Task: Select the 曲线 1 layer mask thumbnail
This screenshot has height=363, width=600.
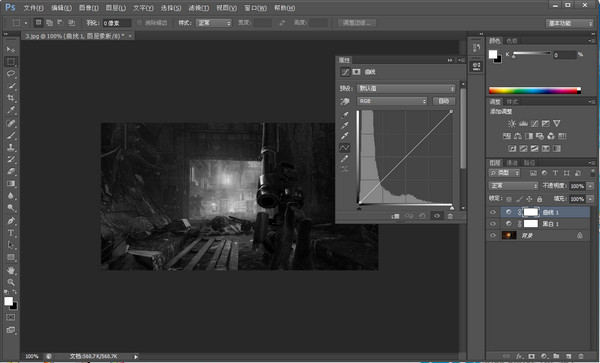Action: pos(531,212)
